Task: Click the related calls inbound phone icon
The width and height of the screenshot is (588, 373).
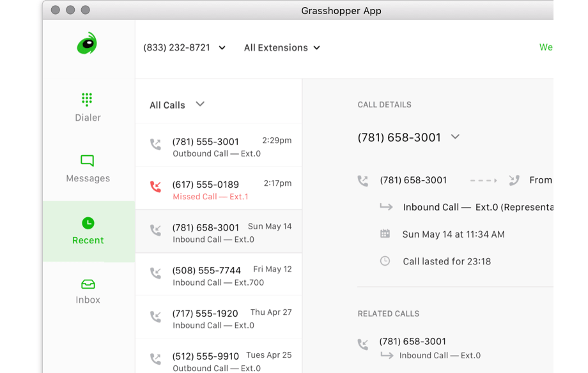Action: tap(363, 345)
